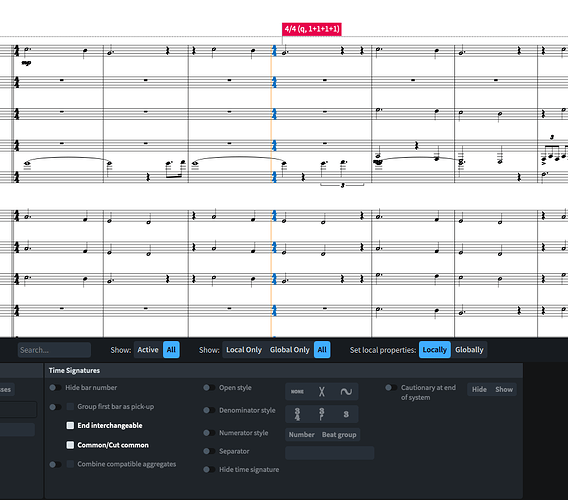
Task: Show only Active properties
Action: [148, 350]
